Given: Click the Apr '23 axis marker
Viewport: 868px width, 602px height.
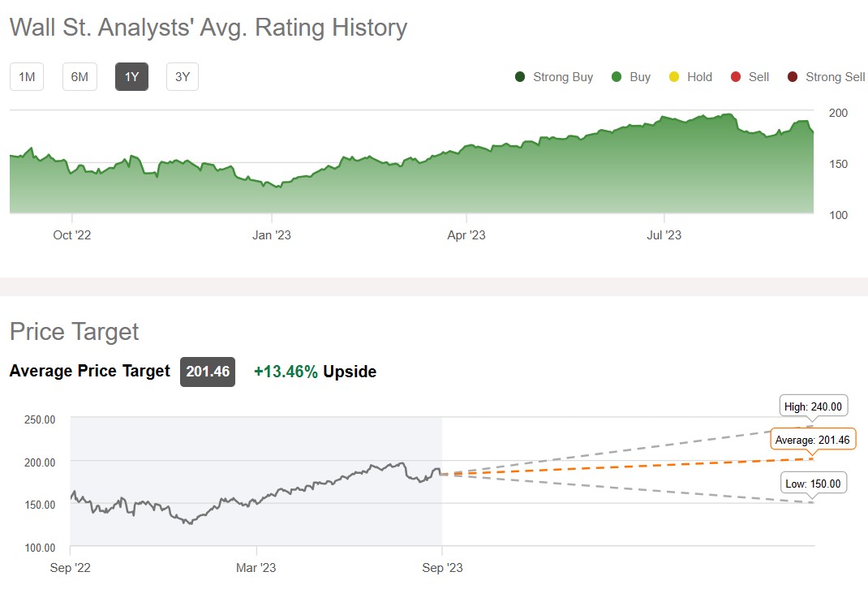Looking at the screenshot, I should 466,235.
